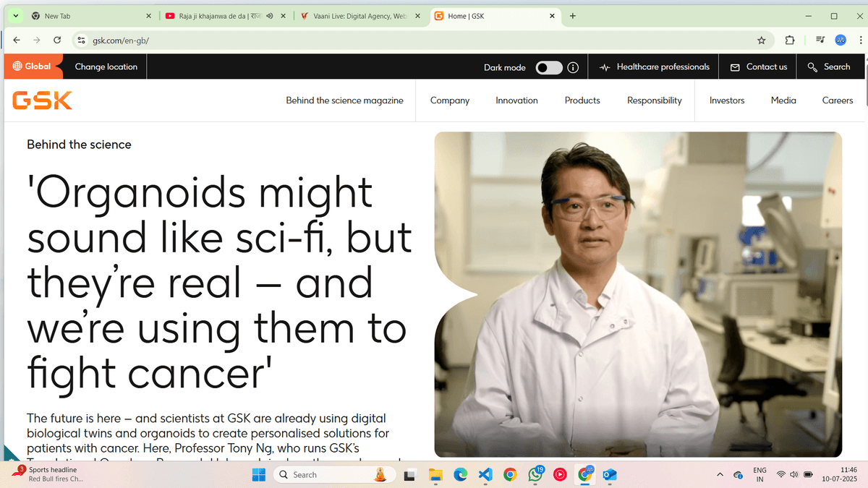Open the Global location button

32,67
